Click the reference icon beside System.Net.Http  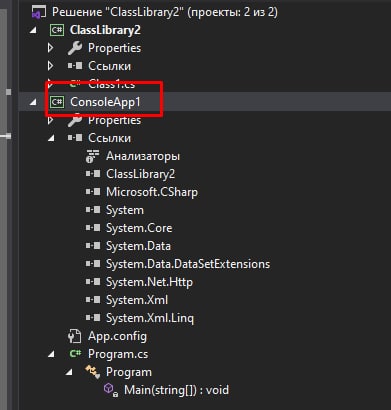93,282
